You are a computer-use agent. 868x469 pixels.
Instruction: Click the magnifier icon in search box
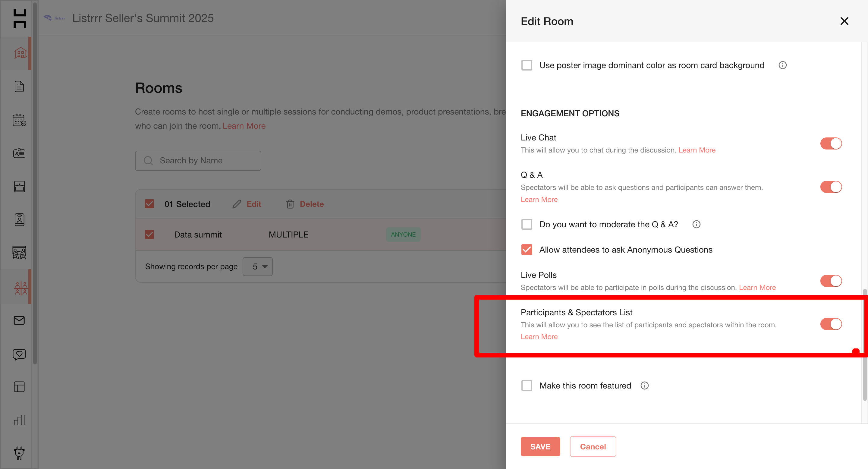(x=148, y=161)
